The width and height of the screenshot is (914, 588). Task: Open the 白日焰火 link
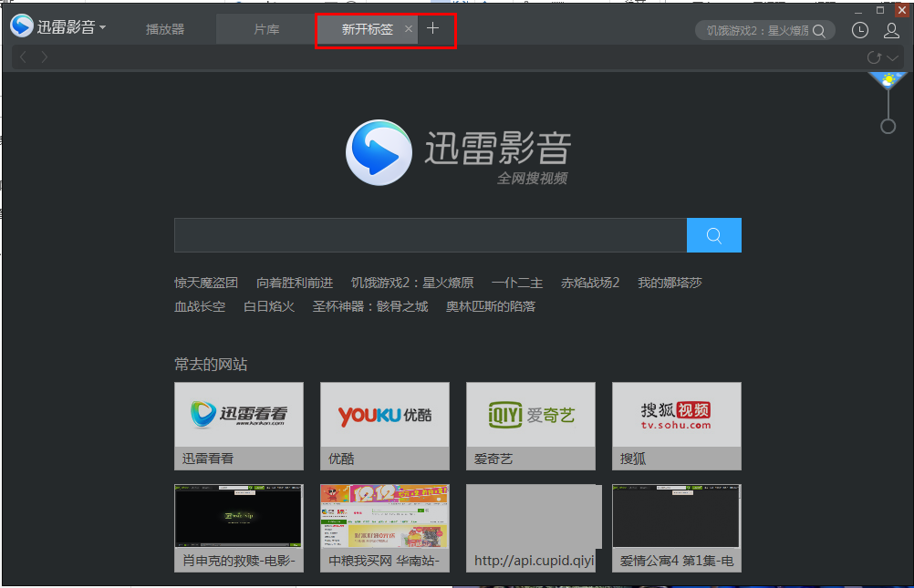point(269,306)
